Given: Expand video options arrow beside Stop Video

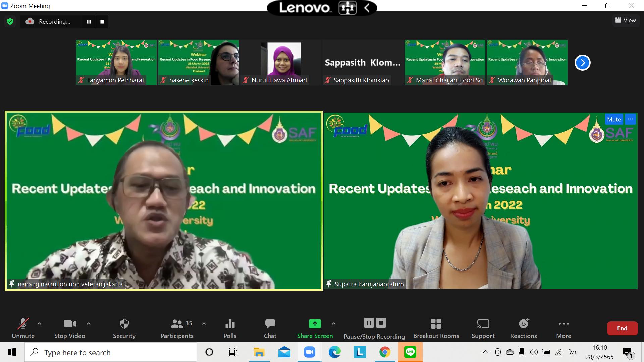Looking at the screenshot, I should (x=89, y=324).
